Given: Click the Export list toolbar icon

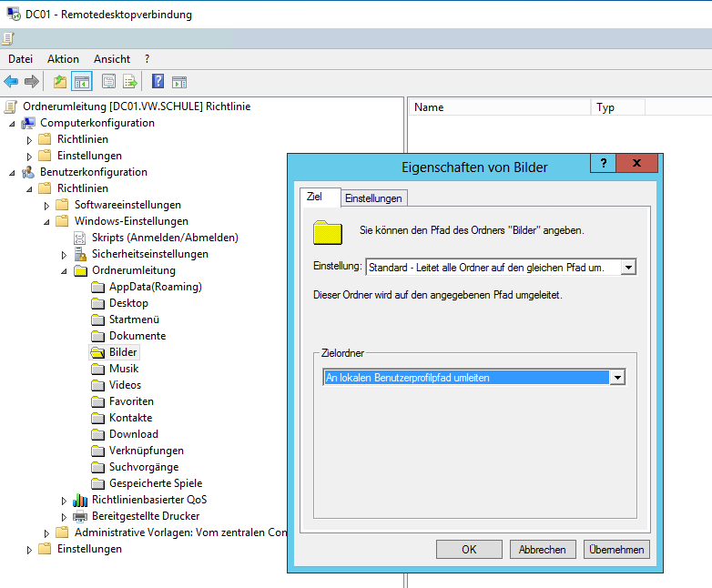Looking at the screenshot, I should [x=130, y=82].
